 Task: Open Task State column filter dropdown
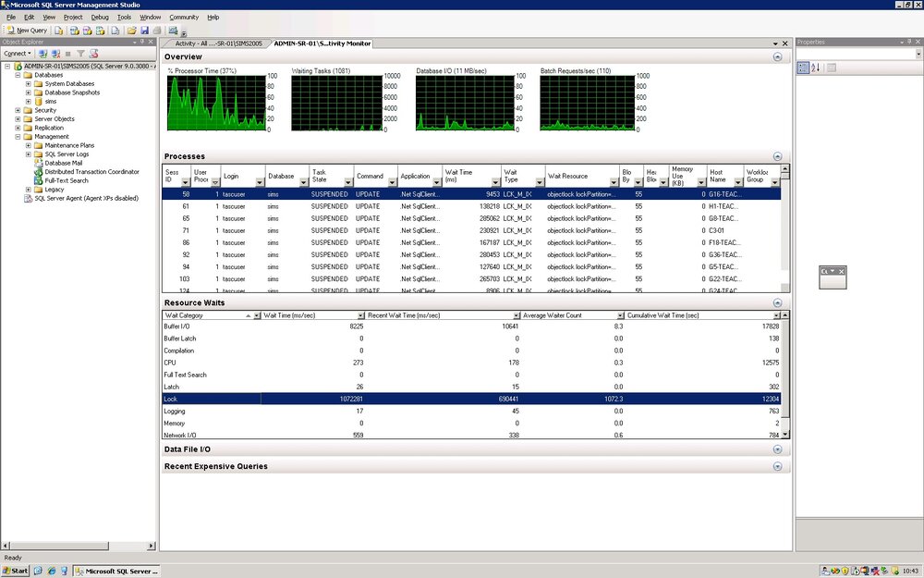pyautogui.click(x=347, y=182)
